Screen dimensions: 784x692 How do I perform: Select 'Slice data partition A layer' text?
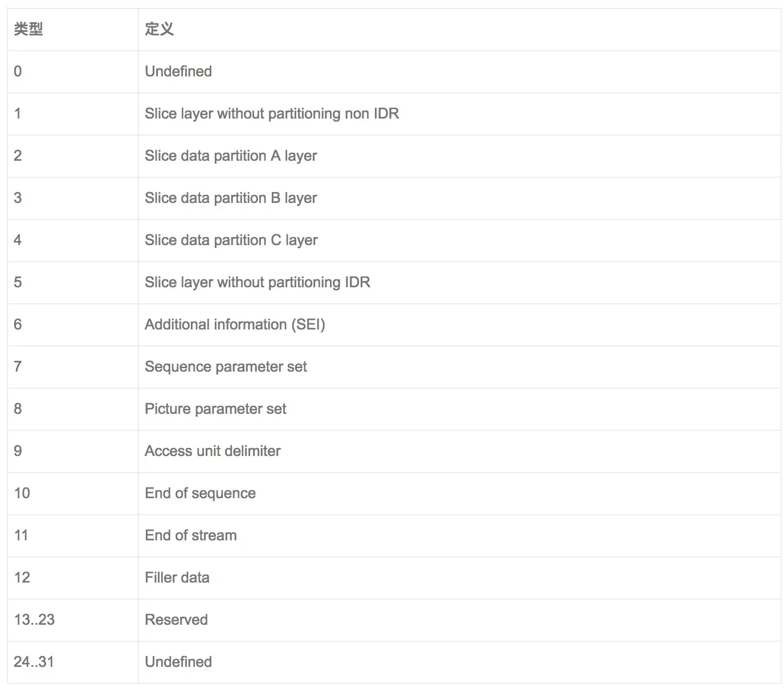point(231,156)
